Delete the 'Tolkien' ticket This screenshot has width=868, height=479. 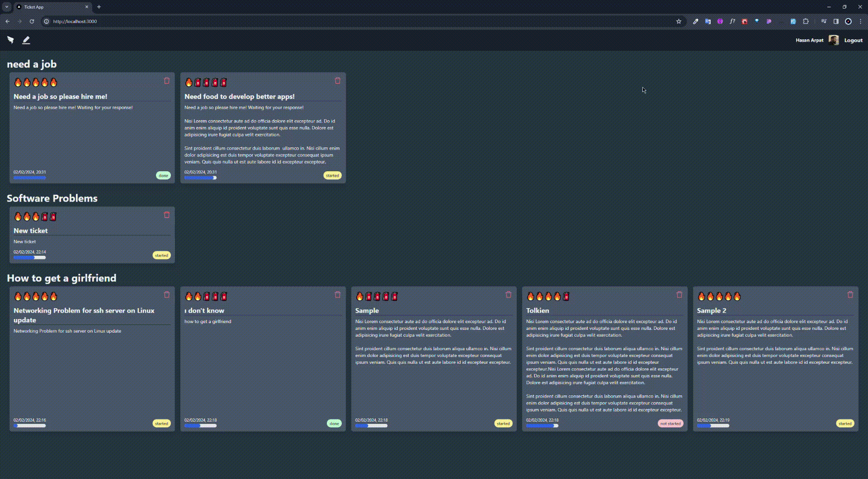tap(679, 295)
